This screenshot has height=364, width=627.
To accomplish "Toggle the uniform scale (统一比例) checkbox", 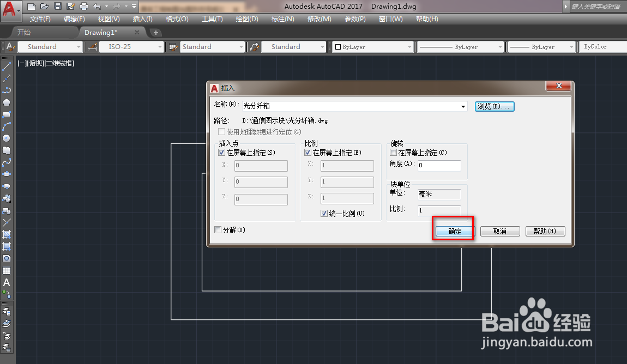I will (x=324, y=214).
